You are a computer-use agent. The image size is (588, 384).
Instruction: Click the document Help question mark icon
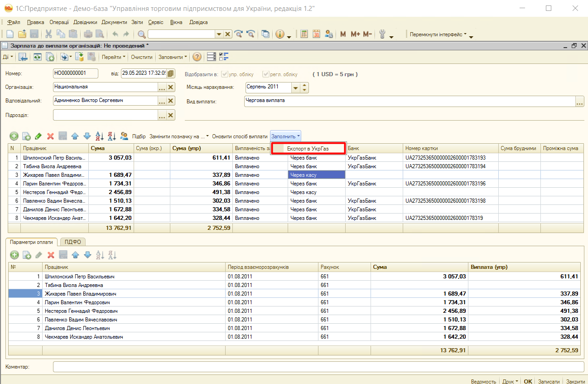click(x=197, y=57)
